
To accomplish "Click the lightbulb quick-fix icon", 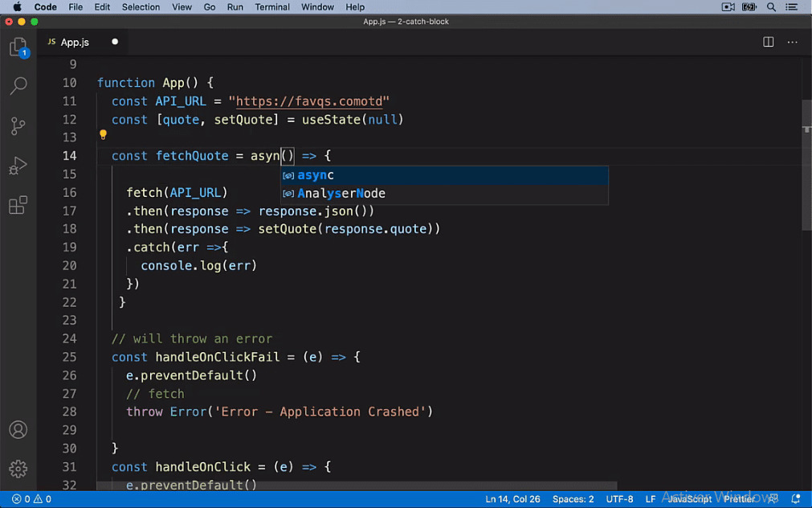I will pyautogui.click(x=103, y=135).
